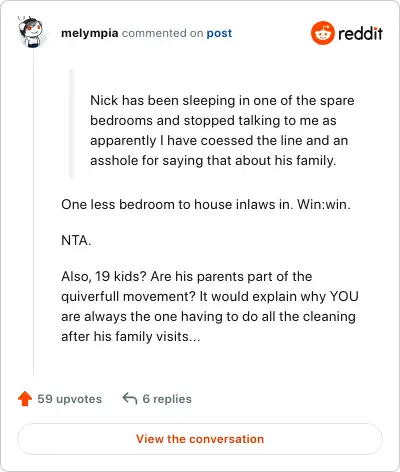The height and width of the screenshot is (472, 400).
Task: Click the reply arrow icon
Action: click(130, 398)
